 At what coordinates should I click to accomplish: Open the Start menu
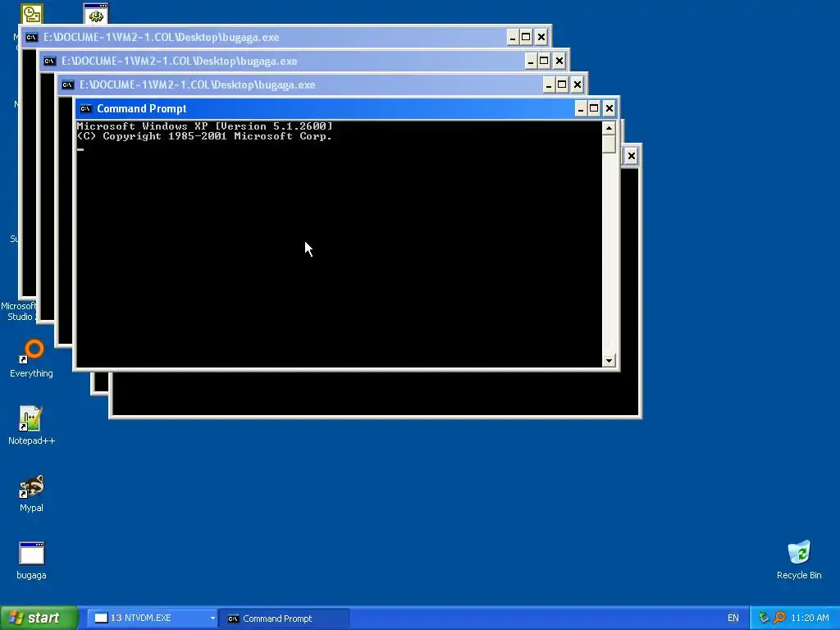point(39,618)
